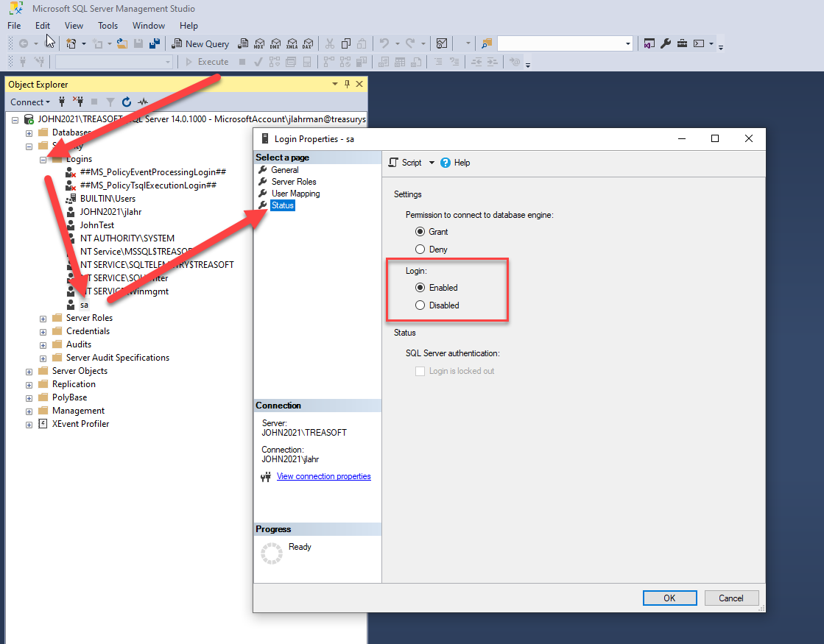Open the find combo box dropdown in toolbar
The image size is (824, 644).
627,43
